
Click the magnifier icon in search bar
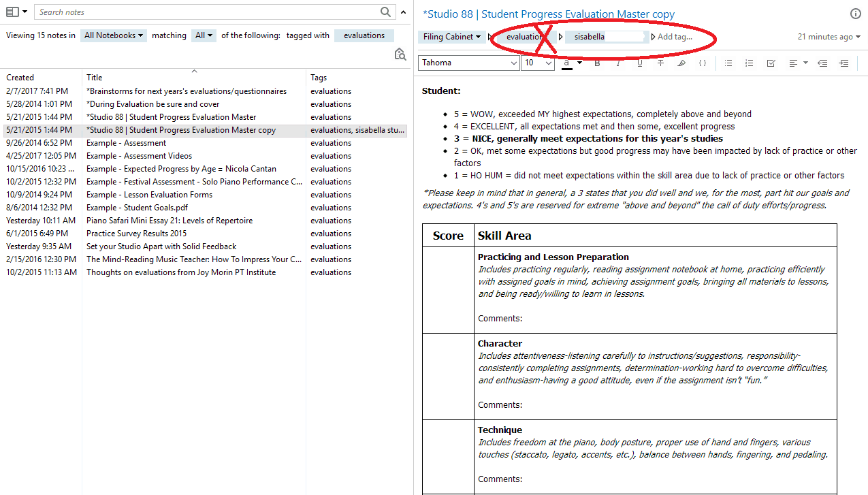point(385,12)
